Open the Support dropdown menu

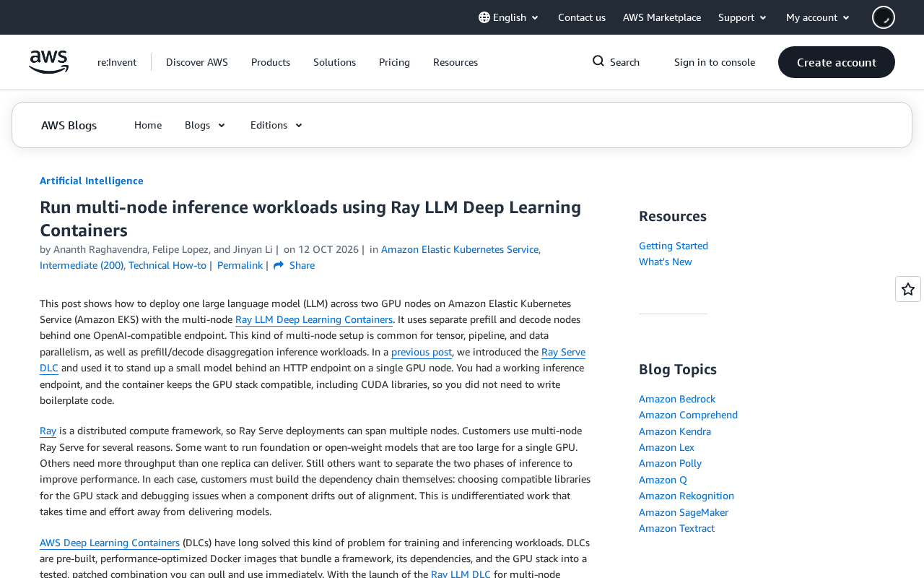(x=743, y=17)
